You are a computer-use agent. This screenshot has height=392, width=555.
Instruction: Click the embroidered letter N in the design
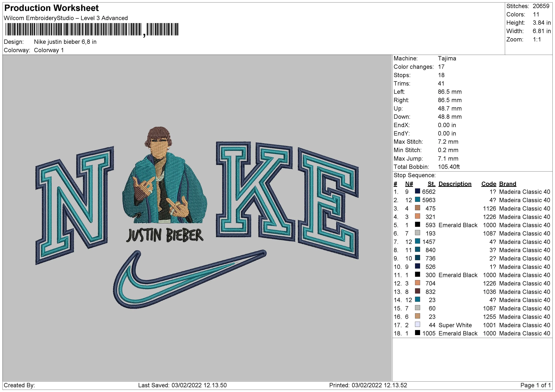coord(74,205)
